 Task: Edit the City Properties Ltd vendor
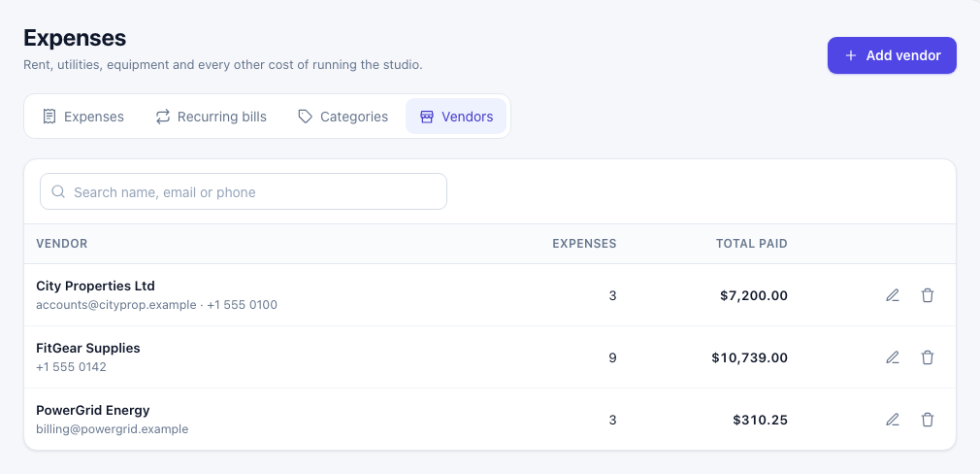tap(893, 295)
